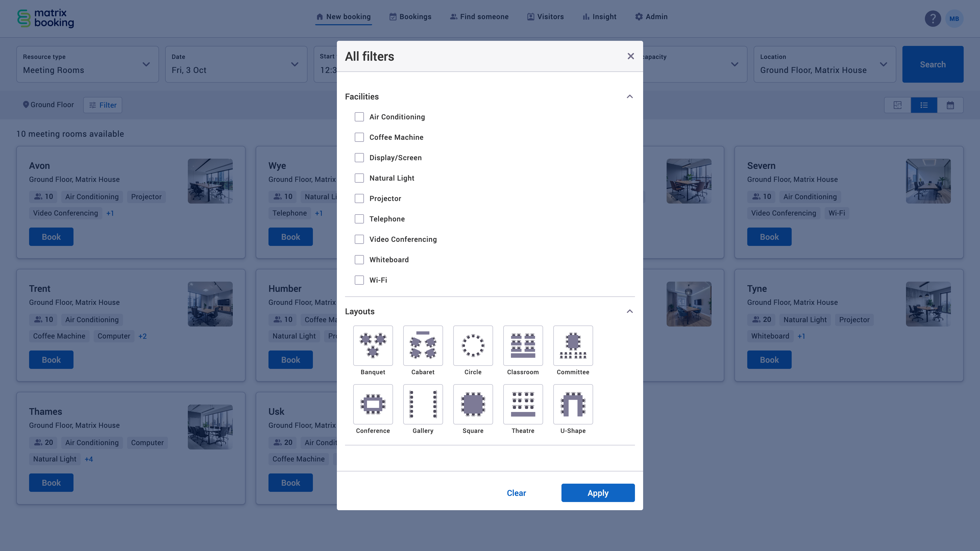Screen dimensions: 980x551
Task: Pick the Circle layout icon
Action: [x=473, y=345]
